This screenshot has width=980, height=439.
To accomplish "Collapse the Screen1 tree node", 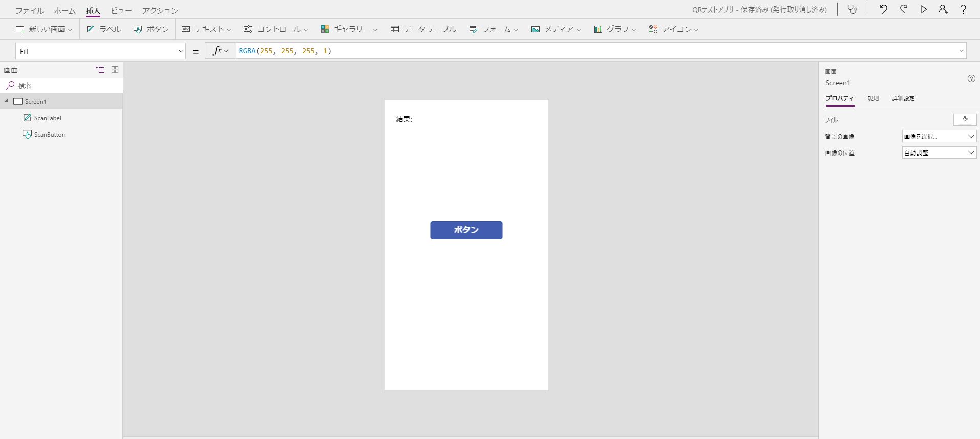I will point(7,101).
